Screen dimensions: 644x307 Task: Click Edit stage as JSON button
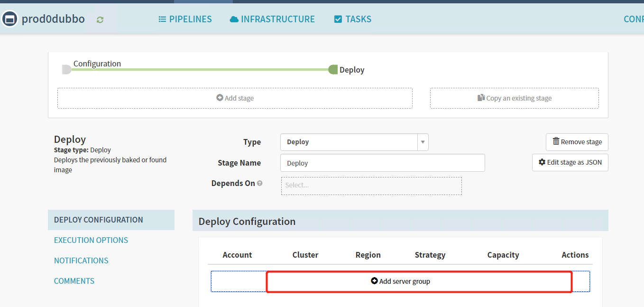(x=570, y=162)
